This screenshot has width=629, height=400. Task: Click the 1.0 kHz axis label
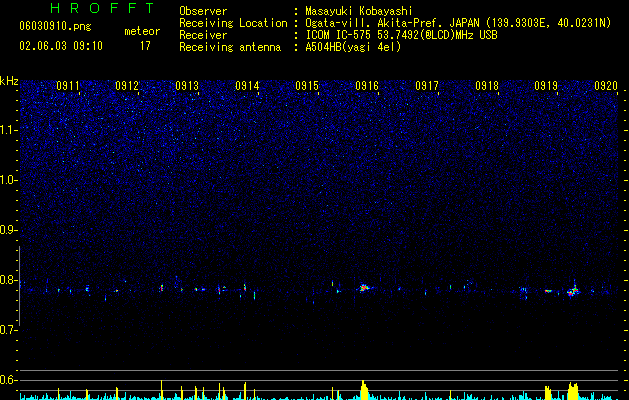(9, 180)
